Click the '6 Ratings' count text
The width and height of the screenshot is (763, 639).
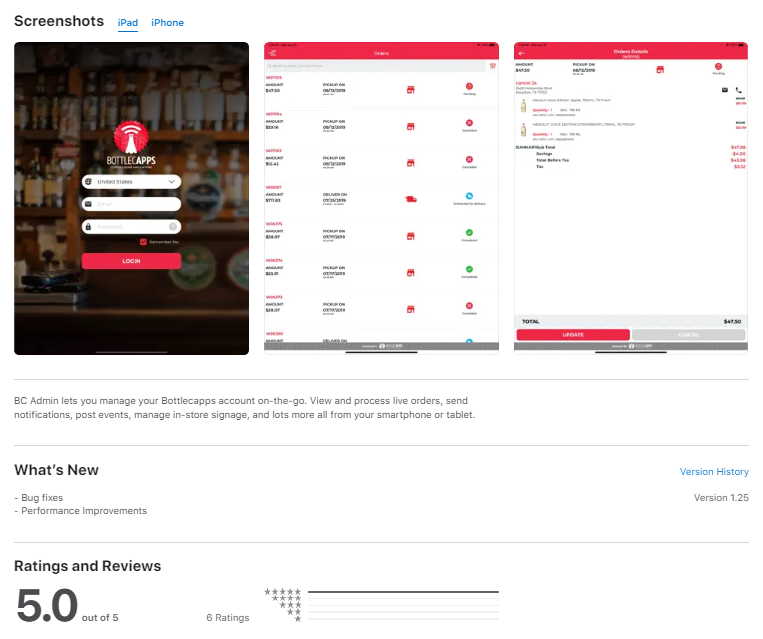pyautogui.click(x=228, y=618)
